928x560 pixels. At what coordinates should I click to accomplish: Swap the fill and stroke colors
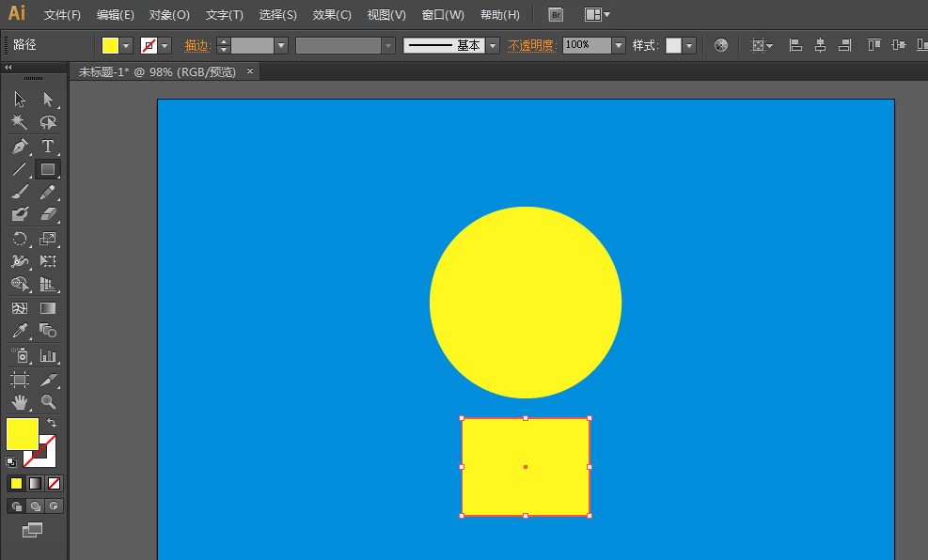click(x=54, y=425)
